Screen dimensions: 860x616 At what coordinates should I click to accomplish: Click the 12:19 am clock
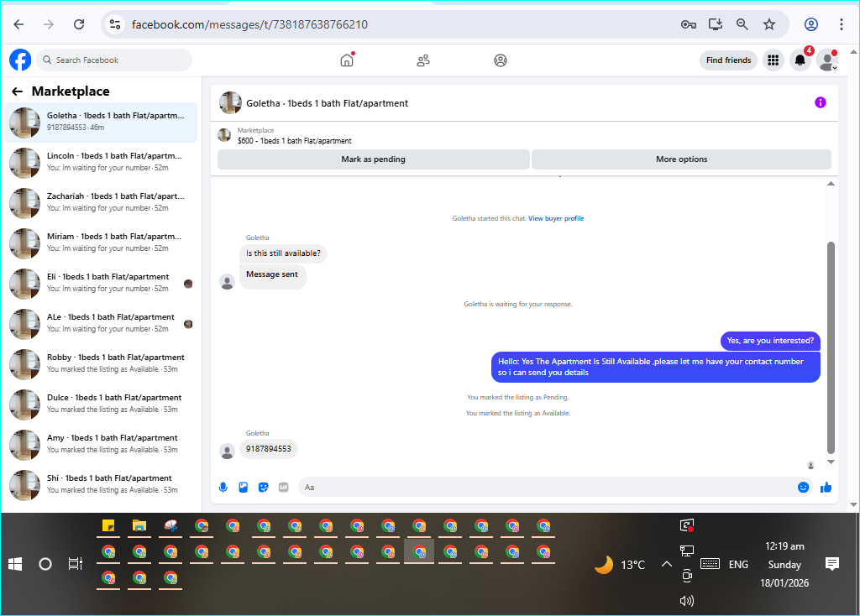click(784, 546)
